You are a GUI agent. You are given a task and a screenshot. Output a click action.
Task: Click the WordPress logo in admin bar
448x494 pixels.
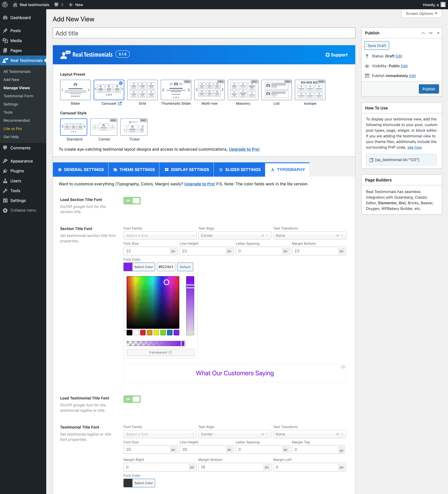tap(5, 5)
